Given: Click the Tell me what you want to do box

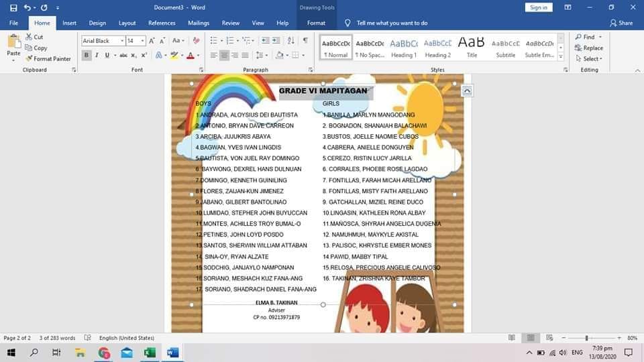Looking at the screenshot, I should coord(392,23).
